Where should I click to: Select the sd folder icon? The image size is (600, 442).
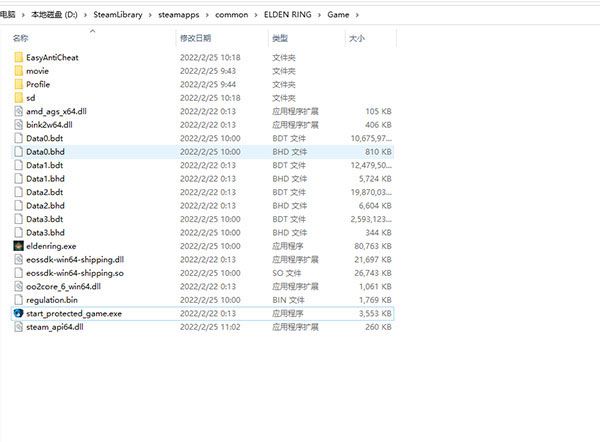click(19, 98)
